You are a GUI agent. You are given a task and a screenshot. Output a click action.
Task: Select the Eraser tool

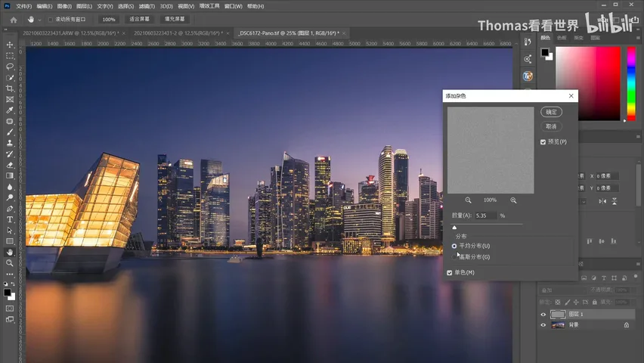click(10, 165)
